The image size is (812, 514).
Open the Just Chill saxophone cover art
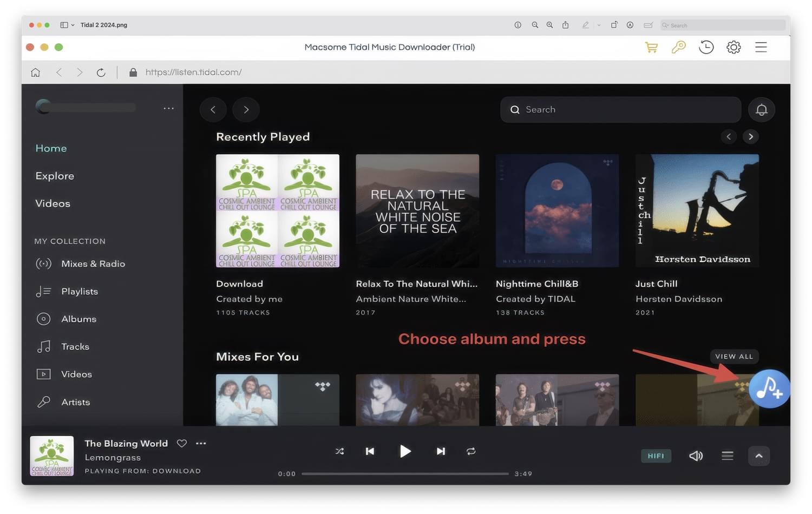coord(697,211)
